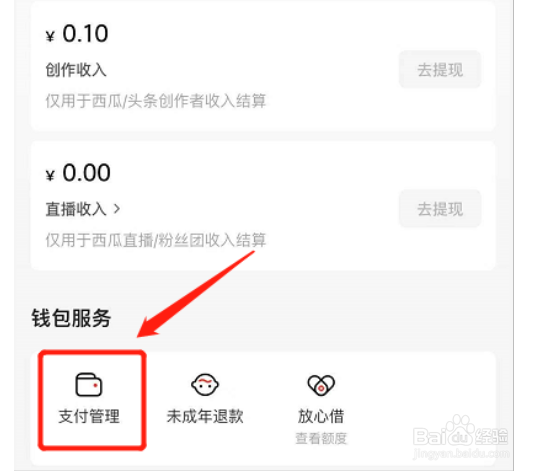This screenshot has width=539, height=472.
Task: Click the ¥ 0.10 balance amount
Action: click(77, 34)
